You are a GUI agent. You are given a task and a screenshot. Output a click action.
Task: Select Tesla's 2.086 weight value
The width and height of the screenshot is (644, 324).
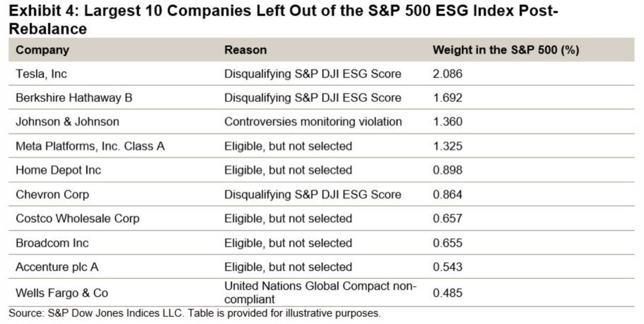pyautogui.click(x=447, y=74)
